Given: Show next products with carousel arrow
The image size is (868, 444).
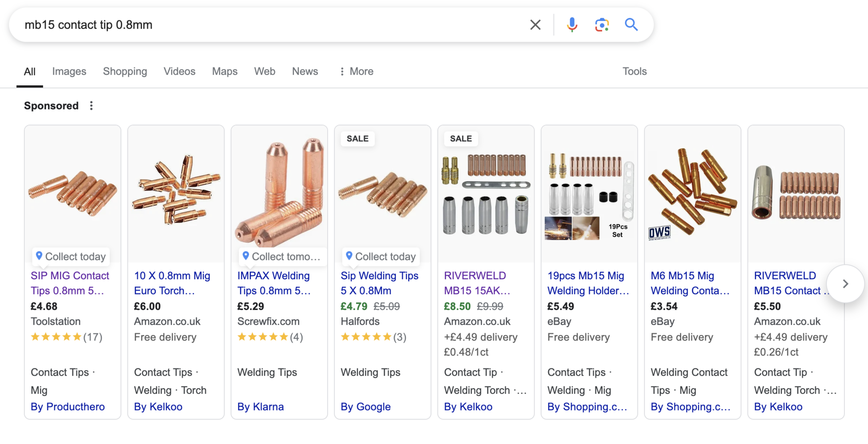Looking at the screenshot, I should [x=845, y=284].
